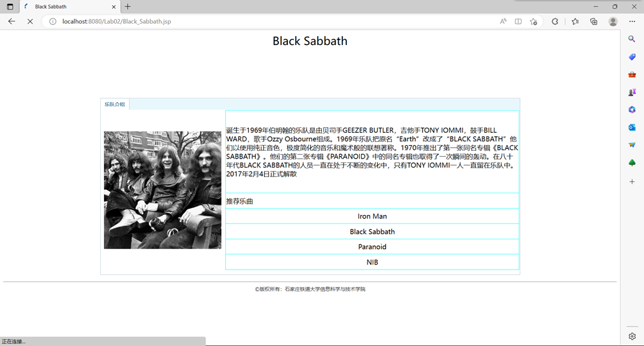Viewport: 644px width, 346px height.
Task: Select the 乐队介绍 tab
Action: 115,105
